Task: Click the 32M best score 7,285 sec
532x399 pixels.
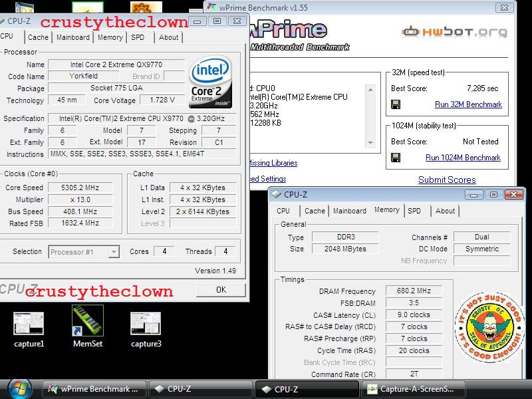Action: (483, 88)
